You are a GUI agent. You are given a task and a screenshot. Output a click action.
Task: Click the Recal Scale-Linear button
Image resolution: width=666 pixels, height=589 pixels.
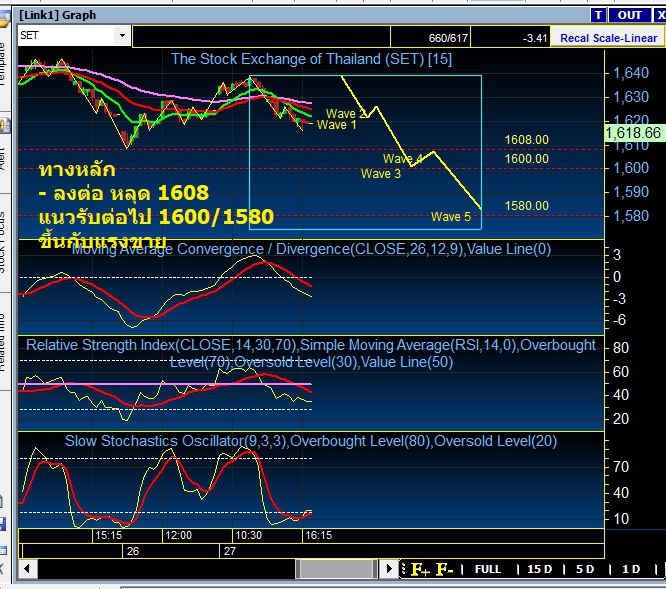608,38
